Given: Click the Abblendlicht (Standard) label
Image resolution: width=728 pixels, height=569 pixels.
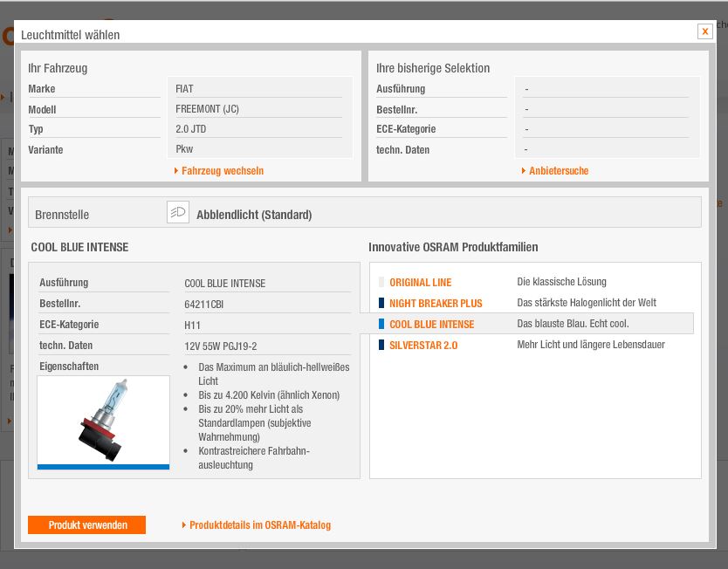Looking at the screenshot, I should (x=254, y=215).
